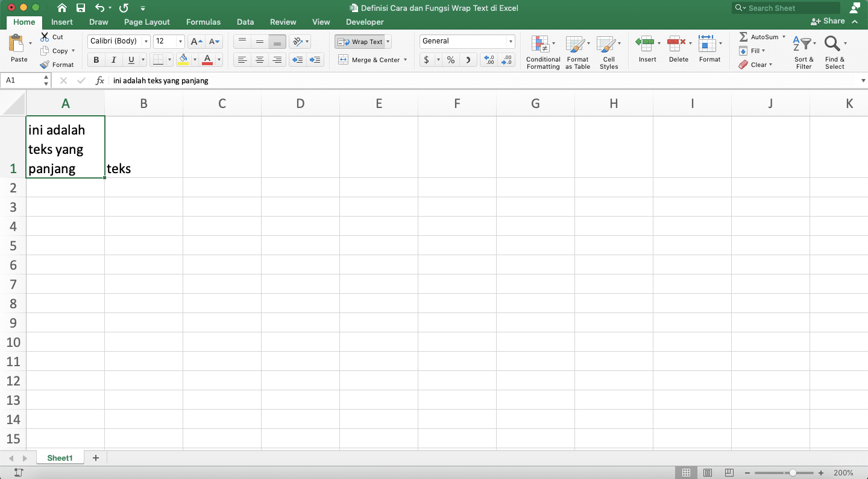Switch to Page Break Preview in status bar
This screenshot has height=479, width=868.
729,472
